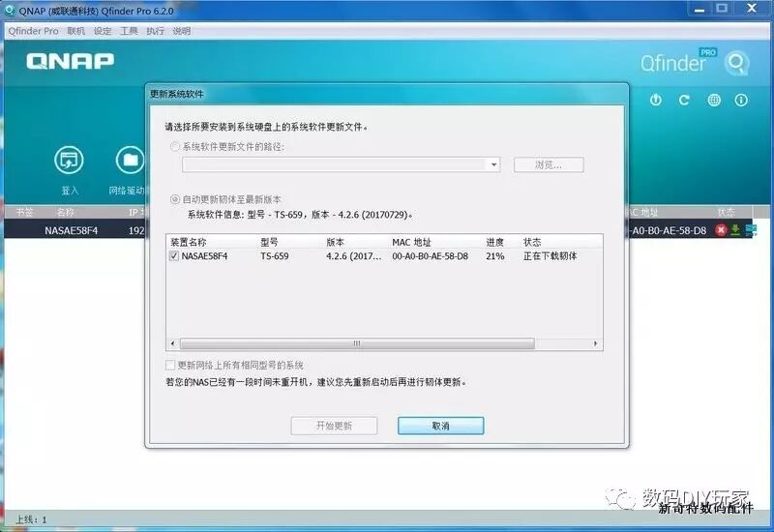Select 系统软件更新文件的路径 radio button

pyautogui.click(x=174, y=147)
